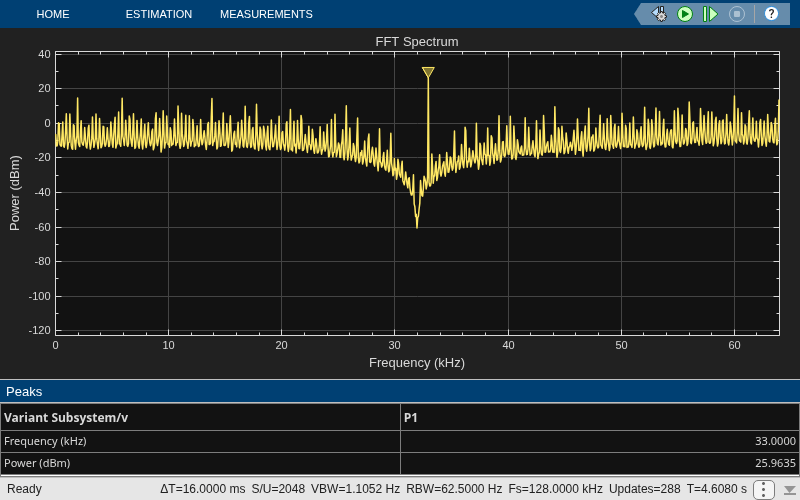Open help via the question mark icon

pos(771,14)
